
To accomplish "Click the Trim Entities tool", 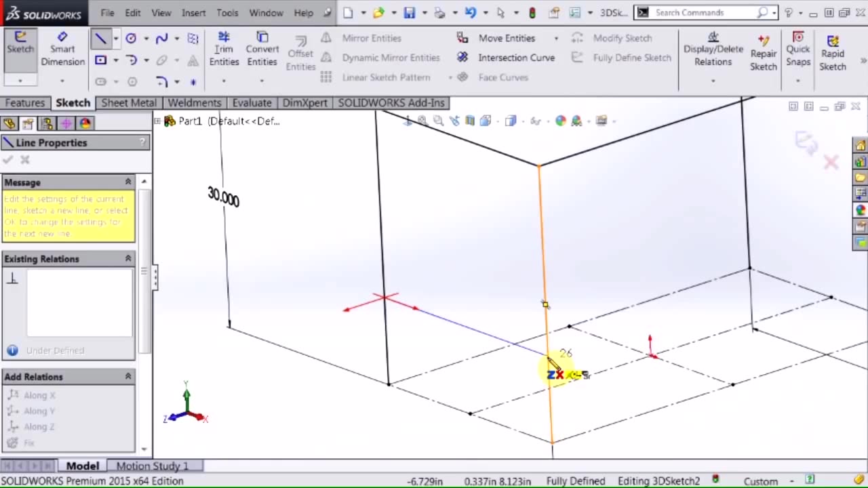I will click(224, 49).
